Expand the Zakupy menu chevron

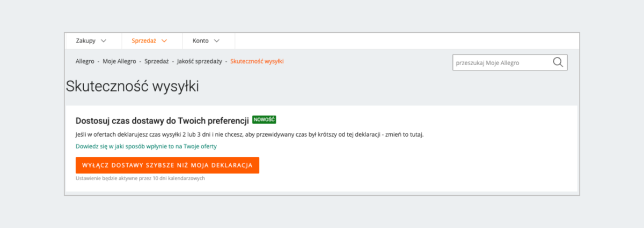pos(104,41)
